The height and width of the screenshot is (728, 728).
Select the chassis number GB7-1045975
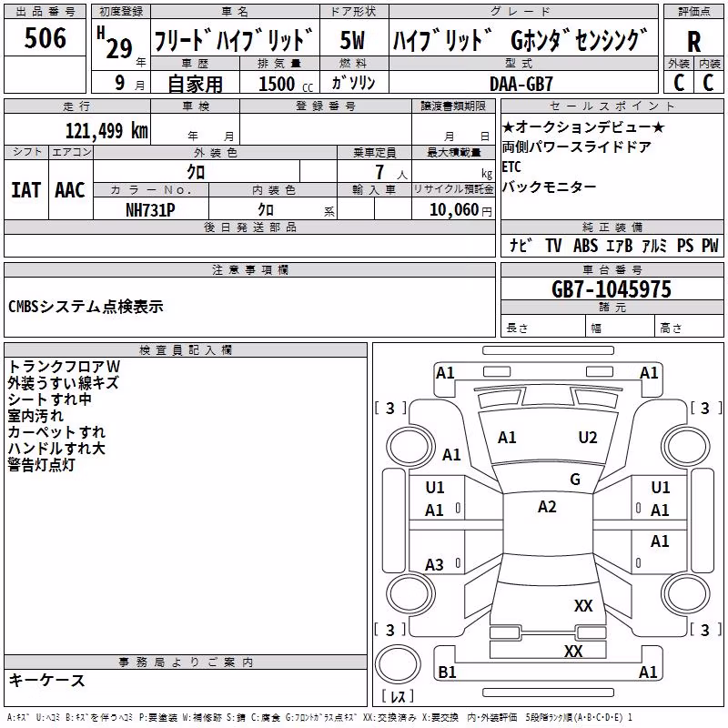point(612,289)
